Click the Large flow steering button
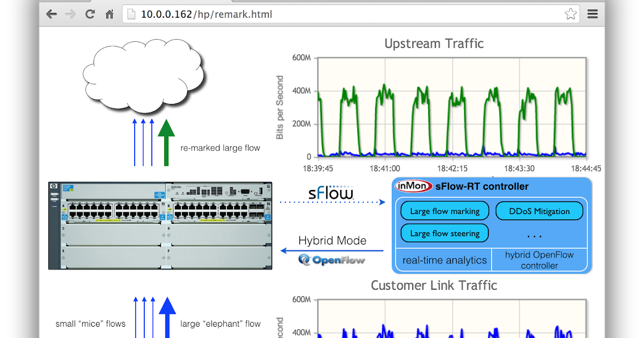The image size is (644, 338). (x=444, y=233)
